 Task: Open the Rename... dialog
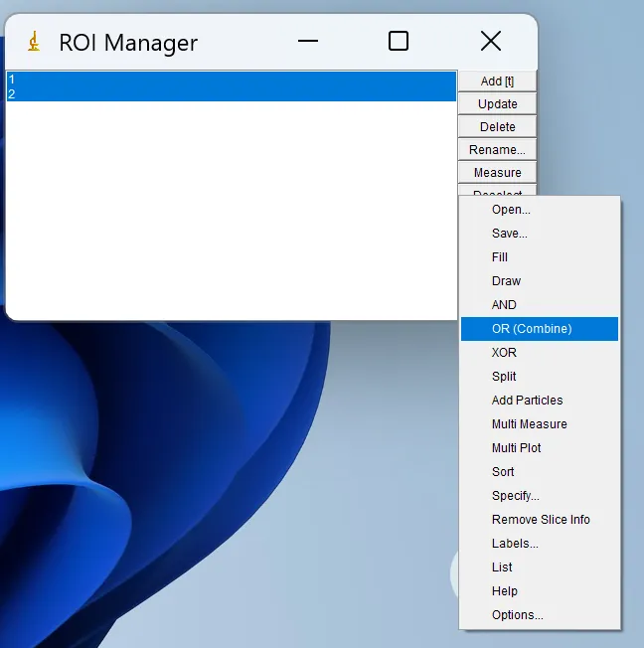pos(497,149)
